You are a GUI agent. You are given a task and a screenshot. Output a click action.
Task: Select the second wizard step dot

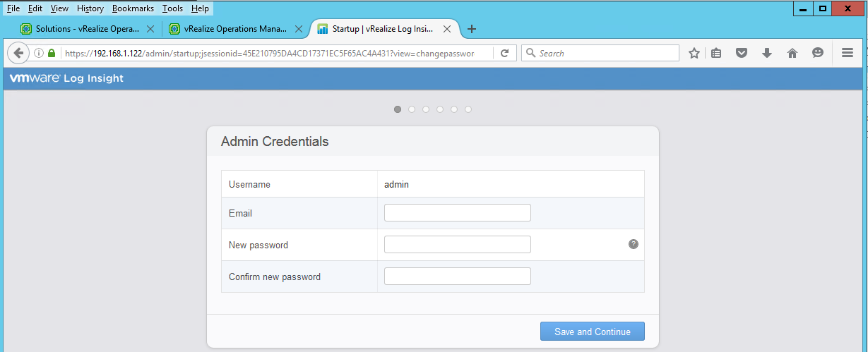[412, 109]
